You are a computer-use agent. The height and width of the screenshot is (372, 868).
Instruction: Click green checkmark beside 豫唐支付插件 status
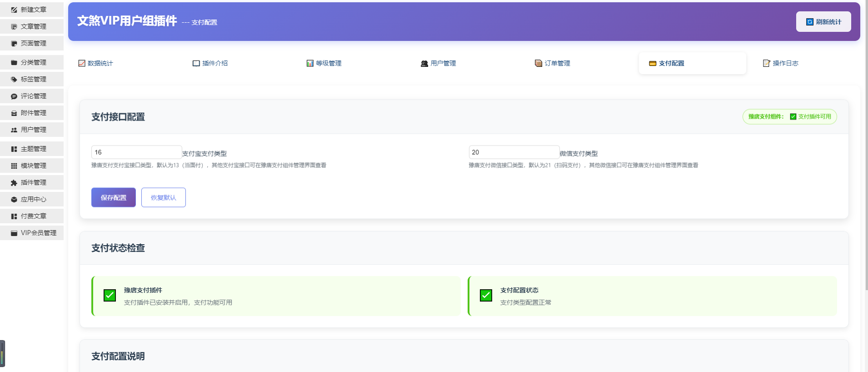pos(110,296)
